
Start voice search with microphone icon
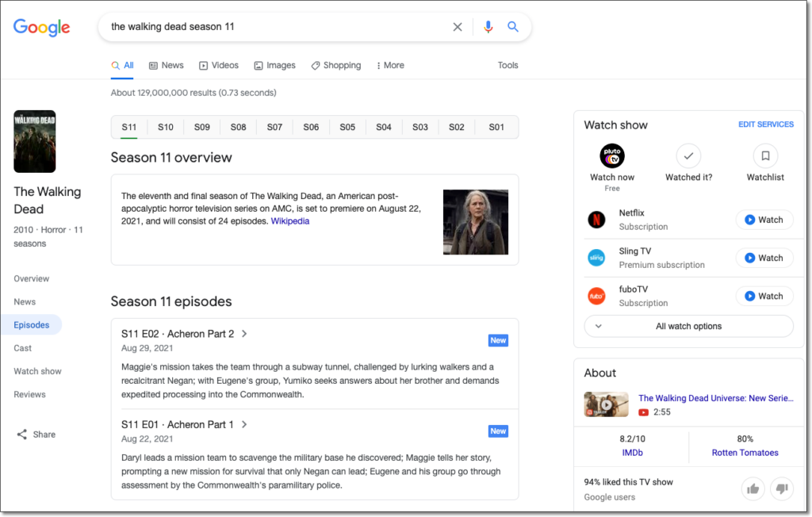pos(488,27)
